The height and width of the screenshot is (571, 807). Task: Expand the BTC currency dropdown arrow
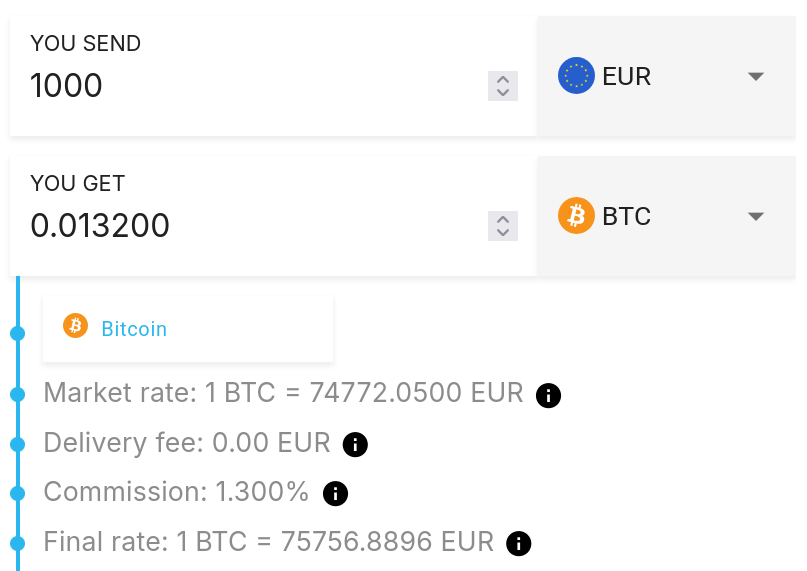(756, 216)
